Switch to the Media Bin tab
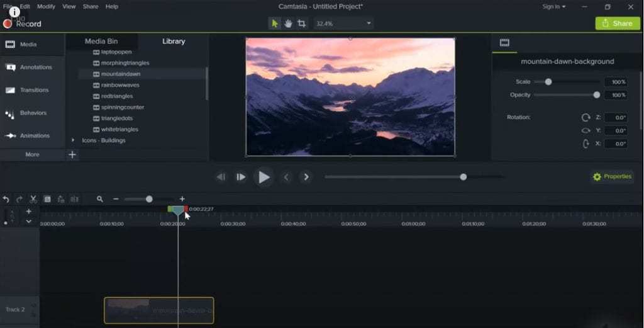Image resolution: width=644 pixels, height=328 pixels. click(x=101, y=41)
